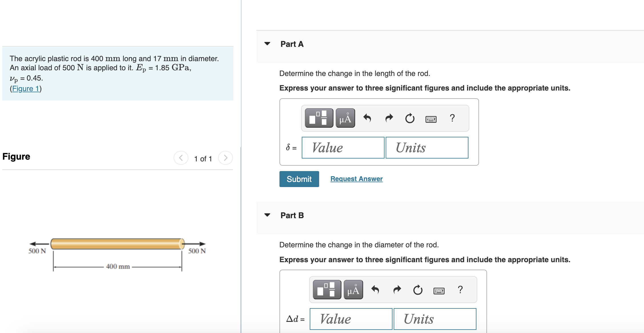The width and height of the screenshot is (644, 333).
Task: Open the Figure 1 link
Action: coord(26,89)
